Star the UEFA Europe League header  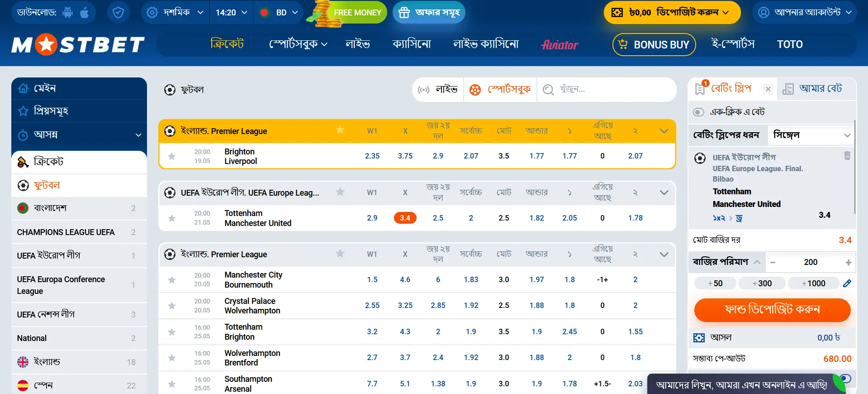click(340, 192)
